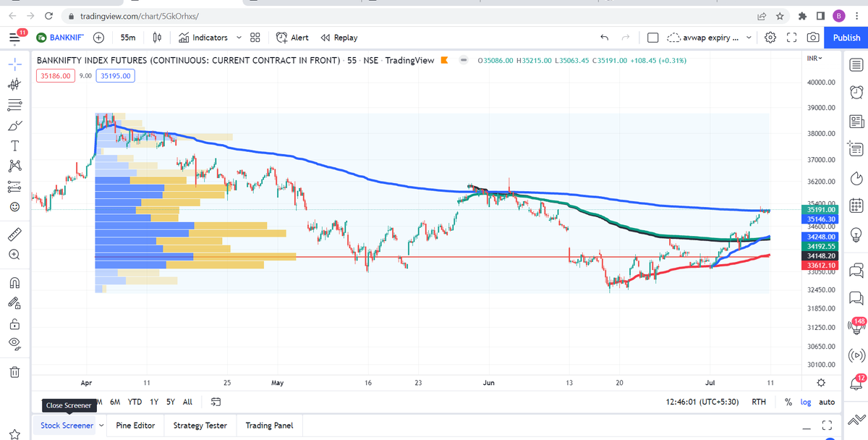This screenshot has width=868, height=440.
Task: Select the Text annotation tool
Action: (x=14, y=146)
